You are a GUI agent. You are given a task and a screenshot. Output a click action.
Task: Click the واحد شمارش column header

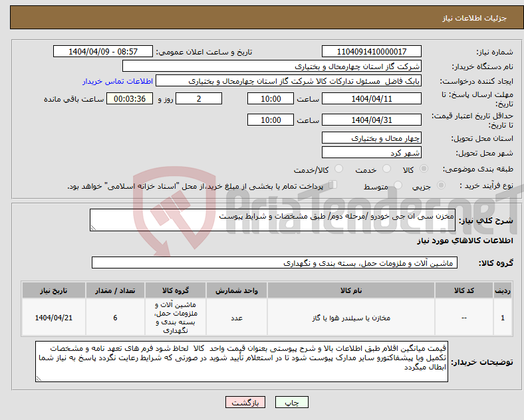(237, 290)
